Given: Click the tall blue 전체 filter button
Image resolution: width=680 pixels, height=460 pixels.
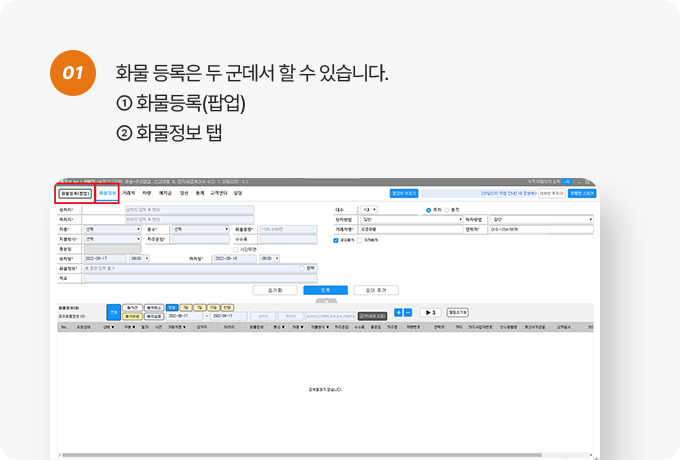Looking at the screenshot, I should [114, 312].
